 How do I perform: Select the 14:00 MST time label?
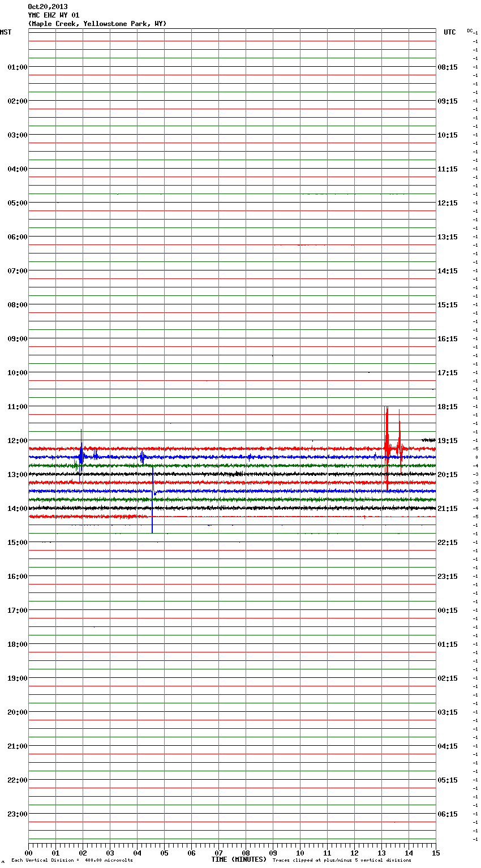(18, 509)
